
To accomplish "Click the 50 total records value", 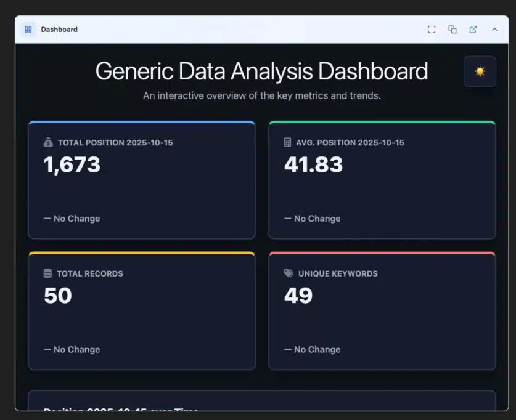I will pos(58,296).
